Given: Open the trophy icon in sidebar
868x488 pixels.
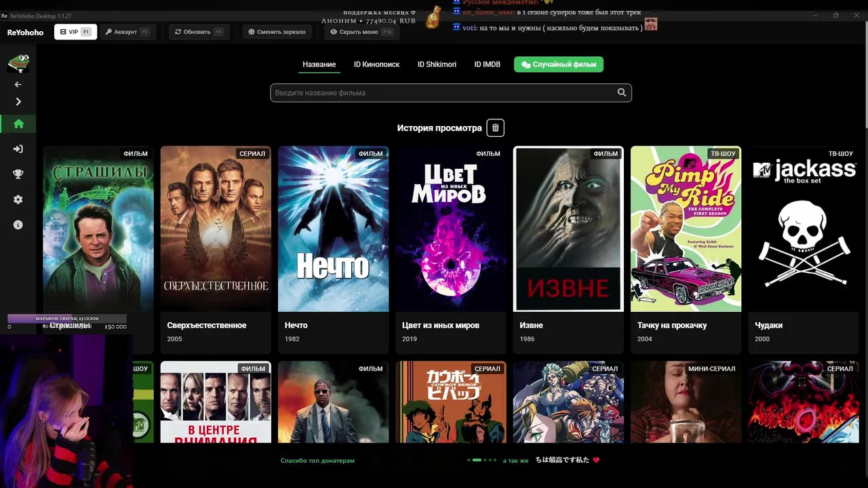Looking at the screenshot, I should 18,174.
